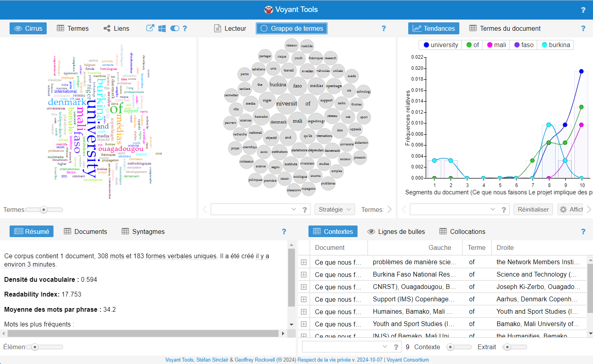593x364 pixels.
Task: Click help next to the Tendances search box
Action: (x=504, y=210)
